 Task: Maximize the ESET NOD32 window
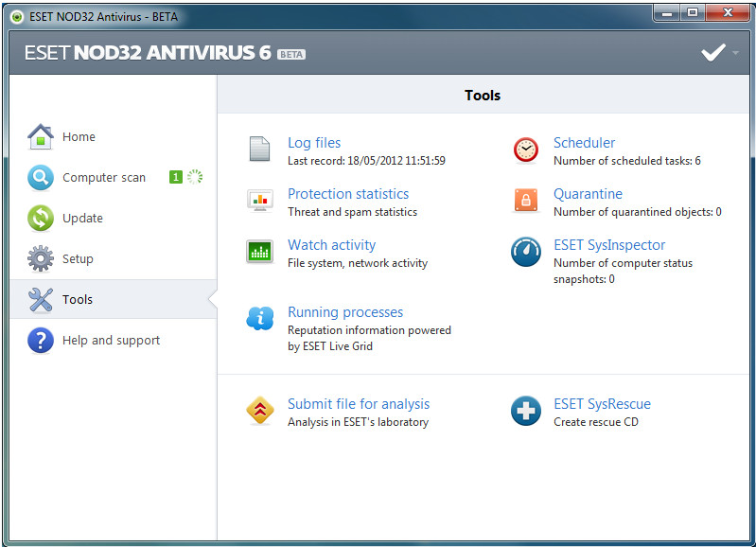pos(693,13)
